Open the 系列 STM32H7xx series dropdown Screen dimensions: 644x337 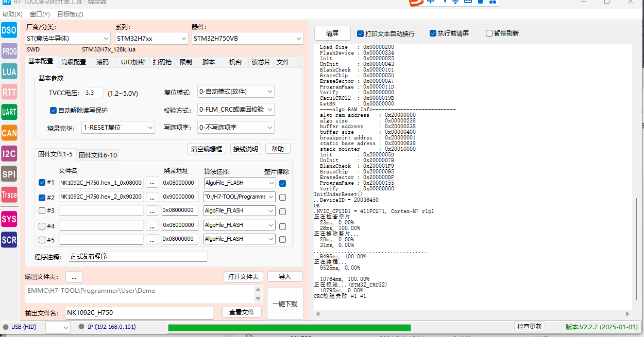[x=151, y=39]
